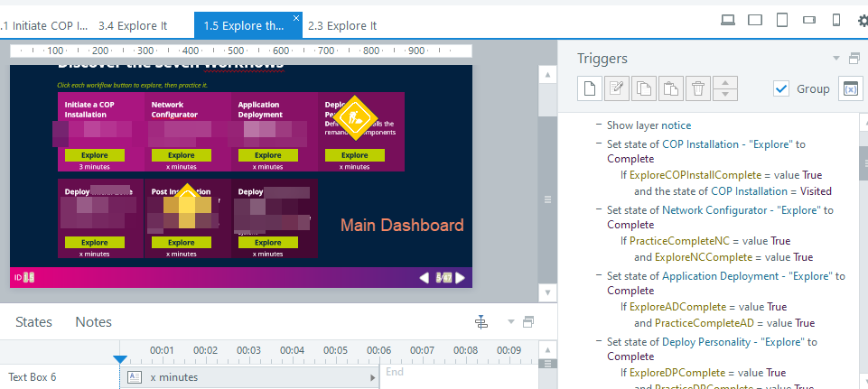Click the align to playhead icon in timeline panel

click(x=481, y=322)
